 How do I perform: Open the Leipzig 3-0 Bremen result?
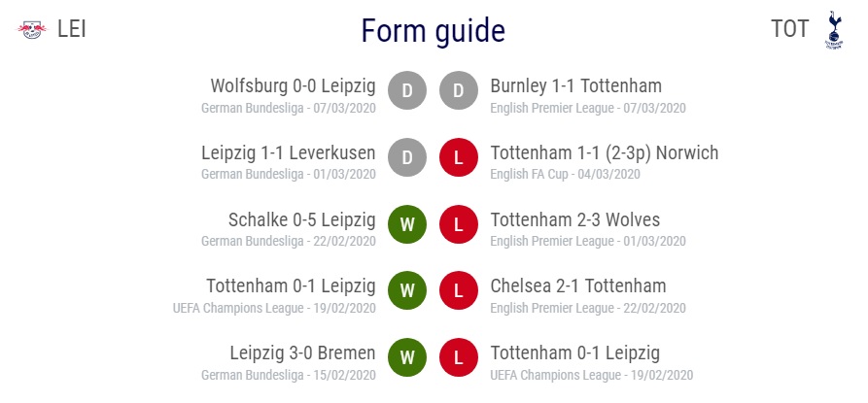[x=303, y=353]
